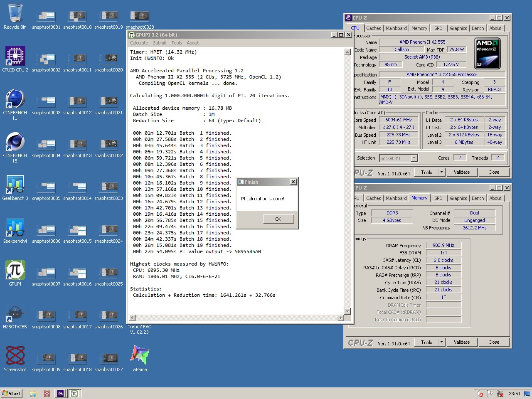Click the NB Frequency 3612.2 MHz value
The image size is (532, 399).
474,228
